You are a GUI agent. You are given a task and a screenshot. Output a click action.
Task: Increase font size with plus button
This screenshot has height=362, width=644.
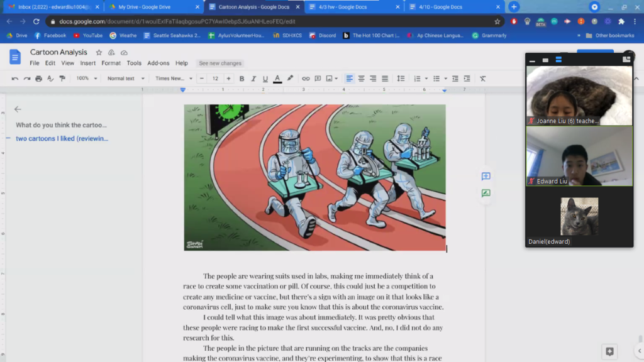[x=228, y=79]
